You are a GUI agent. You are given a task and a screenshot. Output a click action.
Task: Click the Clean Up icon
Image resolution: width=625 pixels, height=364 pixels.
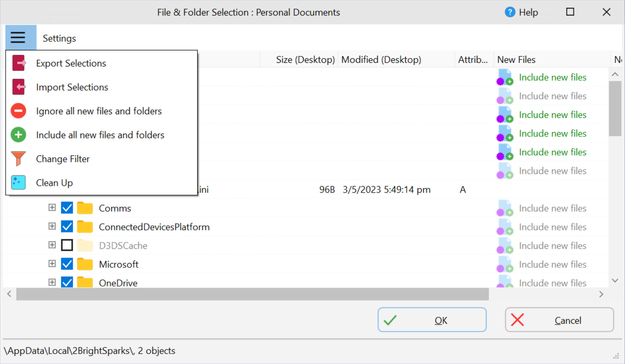tap(18, 182)
